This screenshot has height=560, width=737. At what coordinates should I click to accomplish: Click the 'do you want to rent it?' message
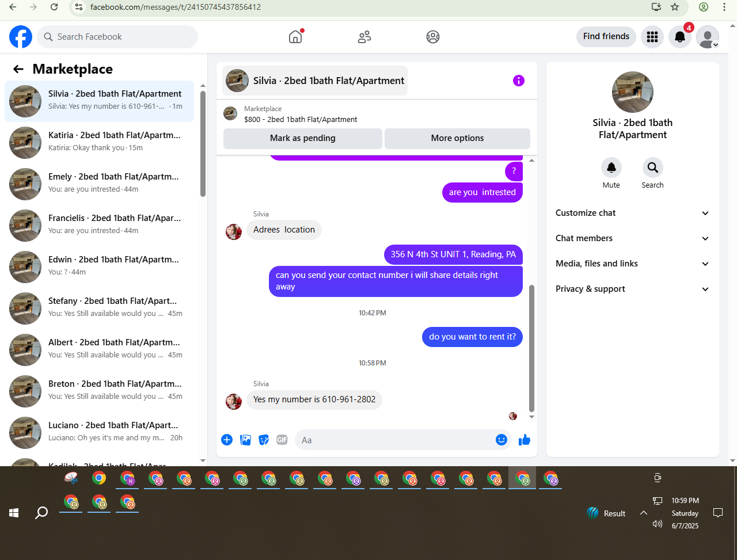[472, 337]
